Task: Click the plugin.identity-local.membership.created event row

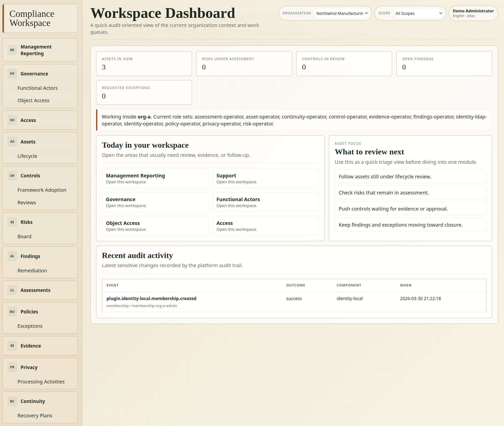Action: (294, 302)
